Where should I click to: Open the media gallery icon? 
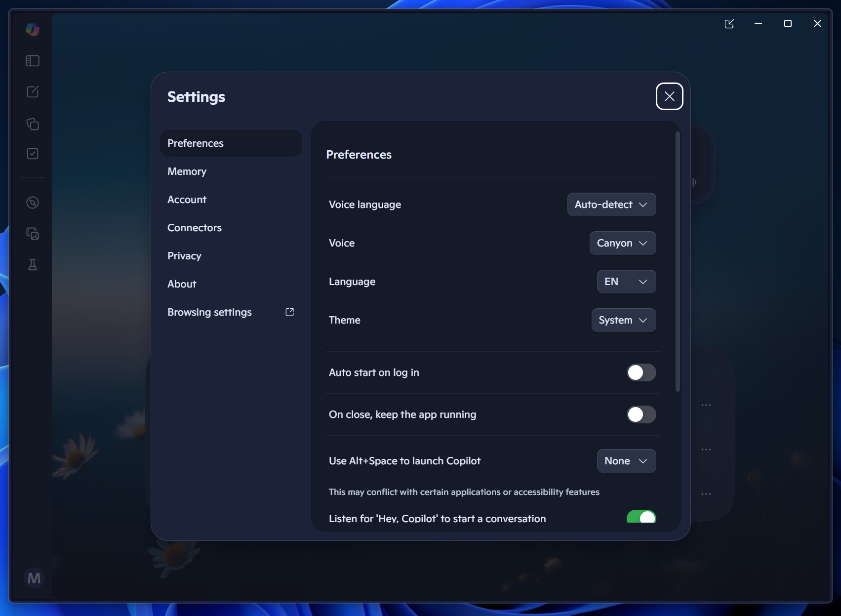(32, 234)
